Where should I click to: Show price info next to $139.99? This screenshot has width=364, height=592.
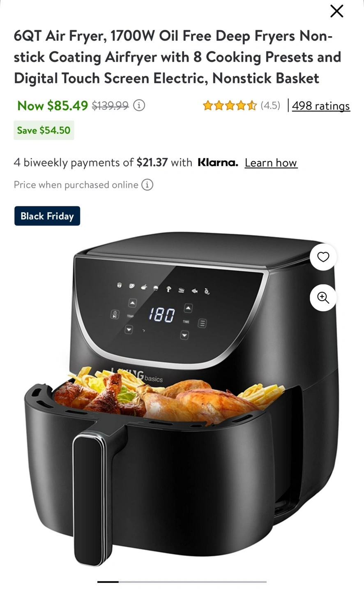coord(139,106)
